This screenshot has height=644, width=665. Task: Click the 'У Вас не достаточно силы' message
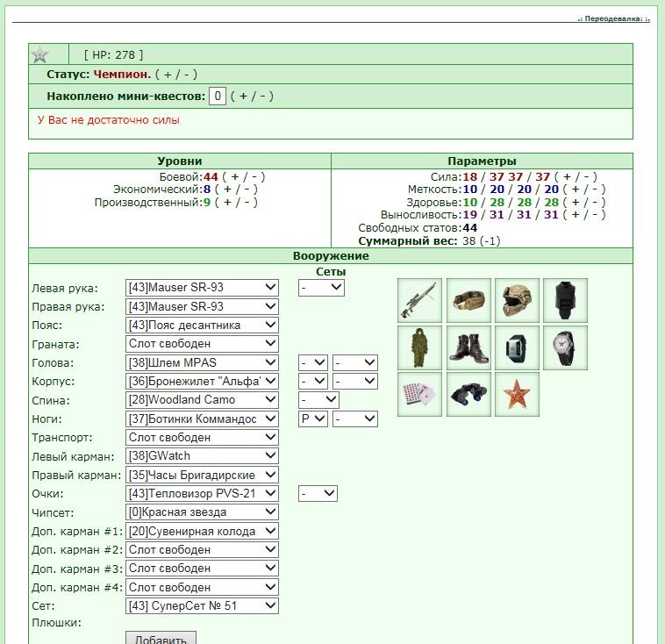(x=109, y=120)
